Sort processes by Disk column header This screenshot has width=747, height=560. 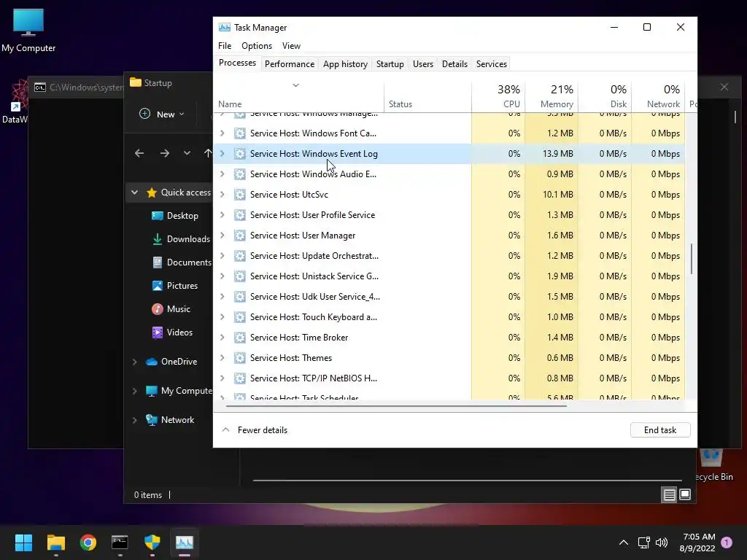click(605, 97)
